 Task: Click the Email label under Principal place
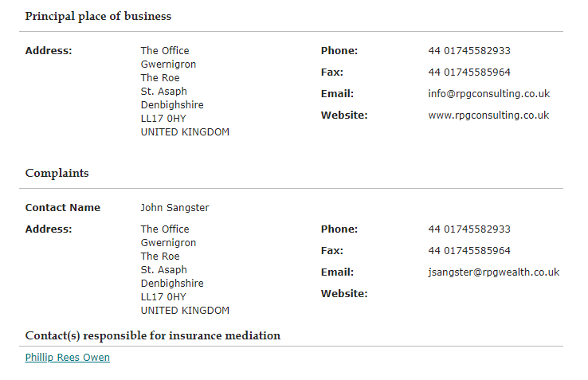(337, 94)
